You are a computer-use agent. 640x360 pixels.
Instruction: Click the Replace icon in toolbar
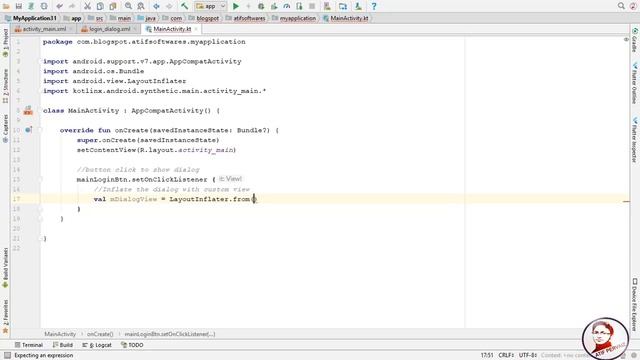coord(141,6)
